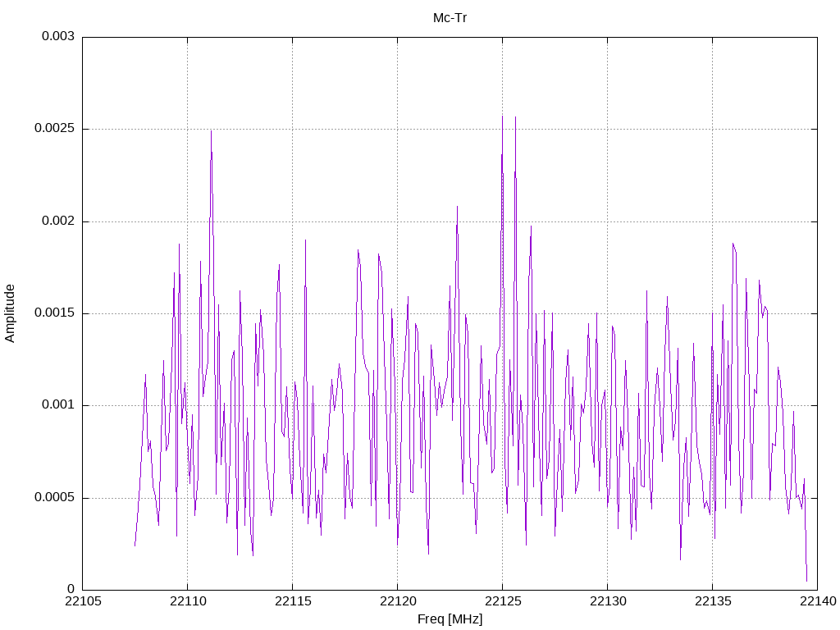Click y-axis tick label 0
This screenshot has height=630, width=840.
pos(71,589)
